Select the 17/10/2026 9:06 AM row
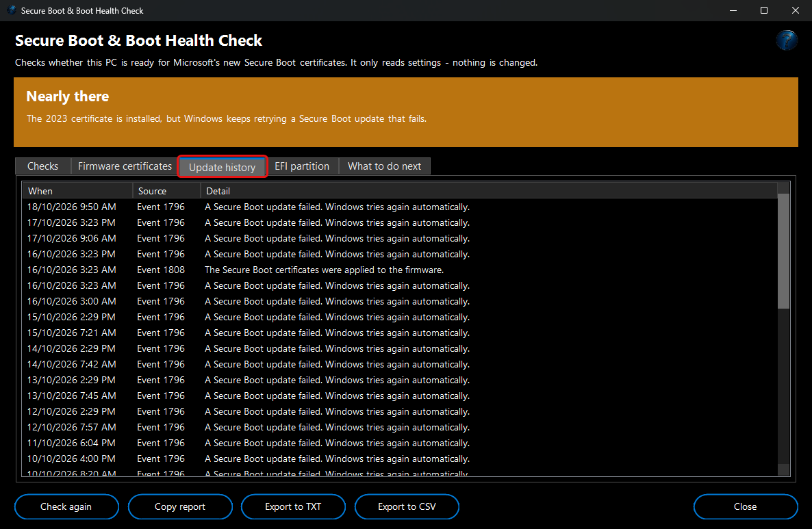The height and width of the screenshot is (529, 812). click(400, 239)
